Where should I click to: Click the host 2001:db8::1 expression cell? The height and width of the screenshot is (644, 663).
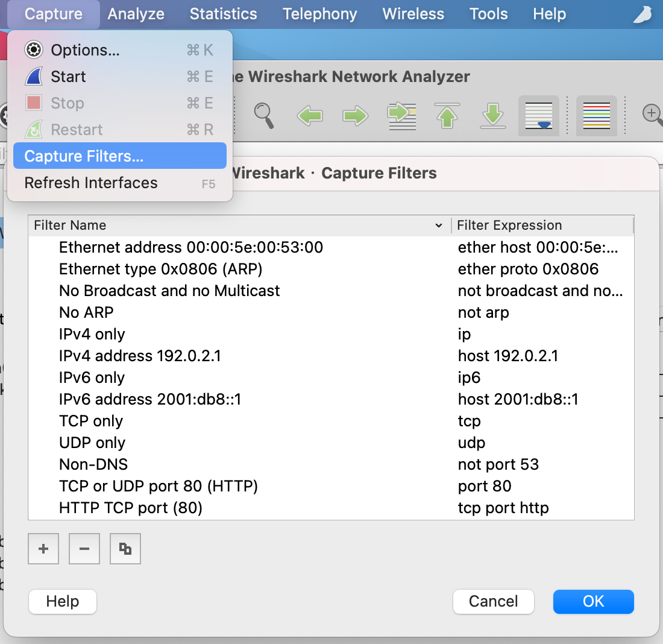tap(518, 399)
